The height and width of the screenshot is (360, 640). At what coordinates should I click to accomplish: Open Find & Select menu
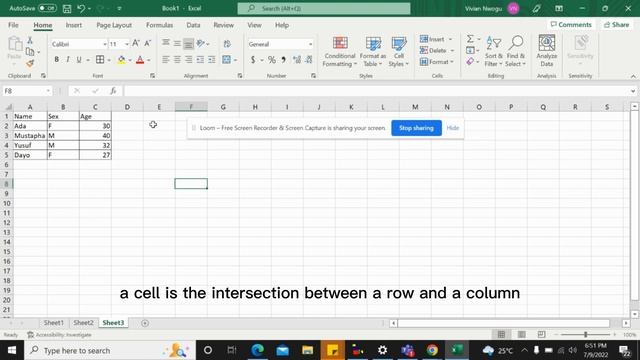coord(516,52)
